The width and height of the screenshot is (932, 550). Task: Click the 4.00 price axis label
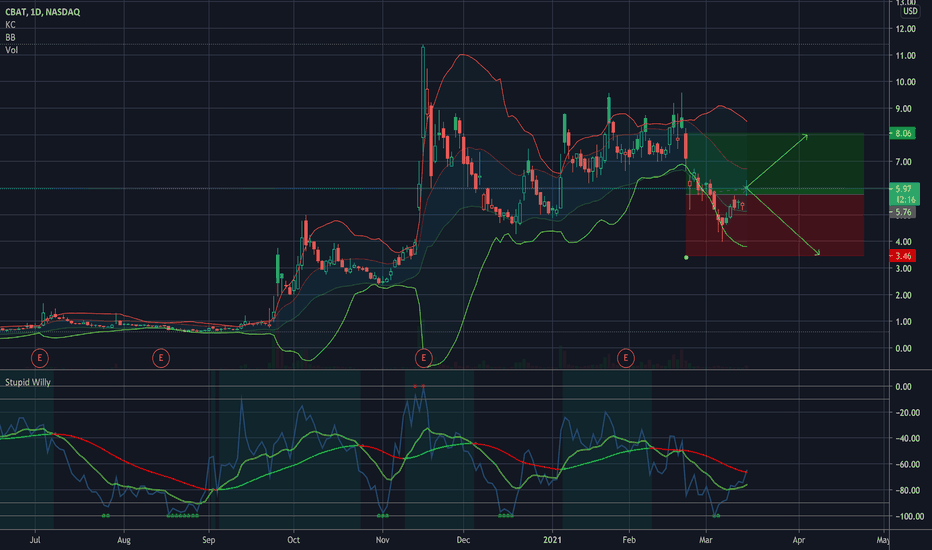(x=905, y=242)
